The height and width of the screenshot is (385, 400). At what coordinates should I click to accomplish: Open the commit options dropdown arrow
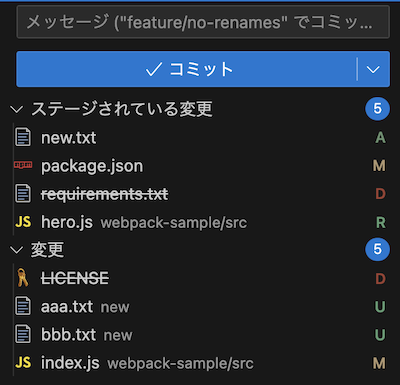click(373, 69)
